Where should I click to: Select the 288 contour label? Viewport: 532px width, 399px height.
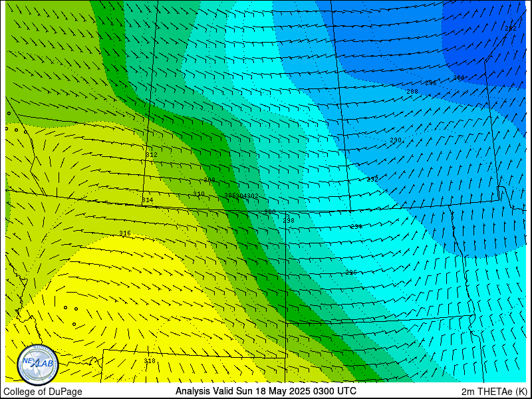point(412,92)
